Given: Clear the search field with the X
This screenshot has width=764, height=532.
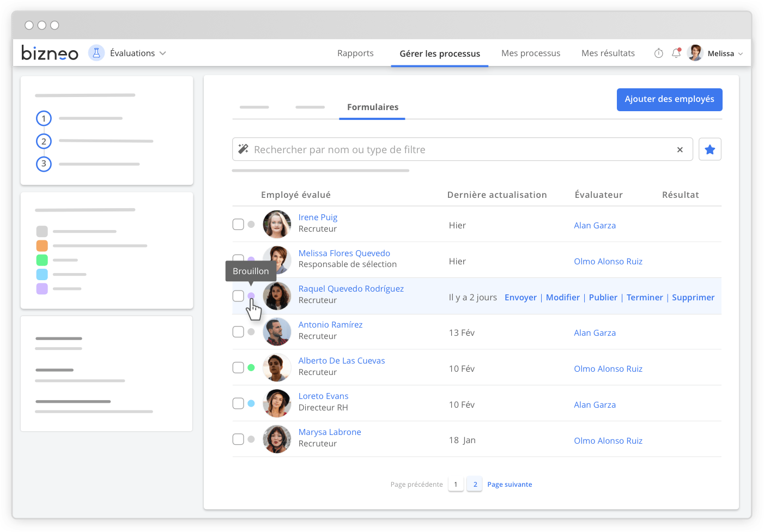Looking at the screenshot, I should click(x=680, y=149).
